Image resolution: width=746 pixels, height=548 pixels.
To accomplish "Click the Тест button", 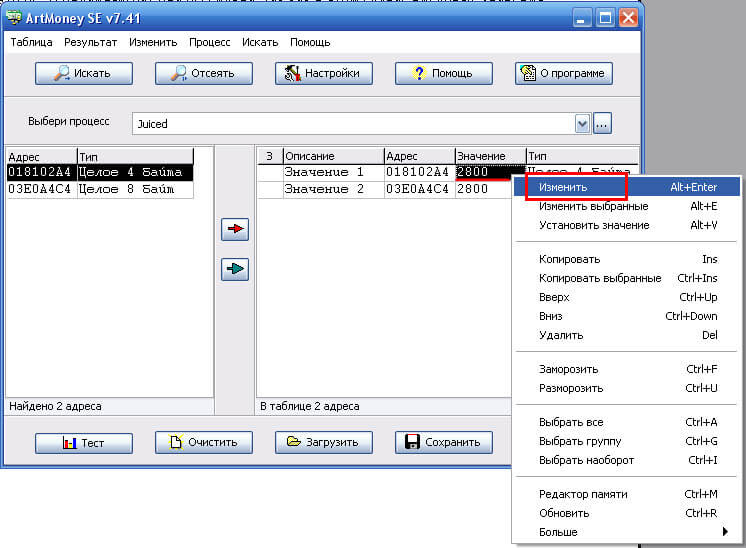I will (84, 443).
